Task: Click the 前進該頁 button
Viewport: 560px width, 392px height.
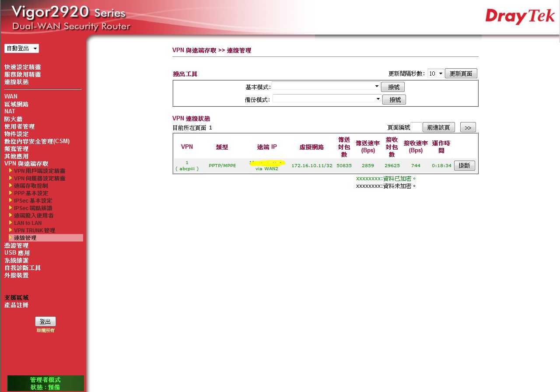Action: click(438, 127)
